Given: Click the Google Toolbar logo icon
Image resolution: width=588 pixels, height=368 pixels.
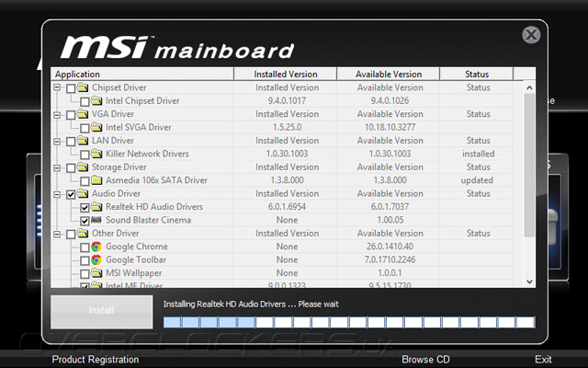Looking at the screenshot, I should coord(96,259).
